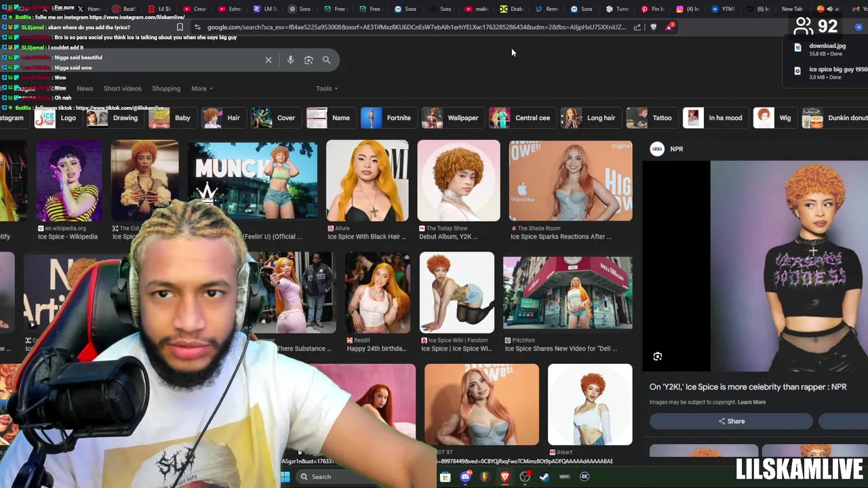Open The Today Show debut album thumbnail
This screenshot has height=488, width=868.
(459, 181)
